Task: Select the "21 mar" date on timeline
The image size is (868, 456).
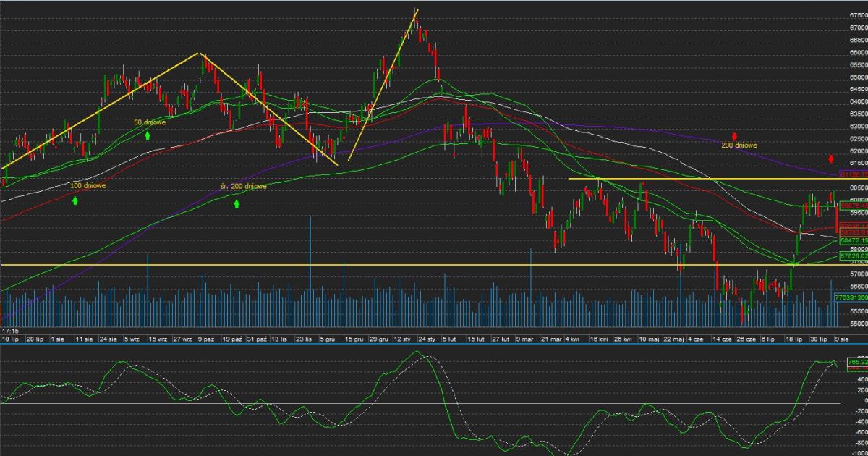Action: (550, 339)
